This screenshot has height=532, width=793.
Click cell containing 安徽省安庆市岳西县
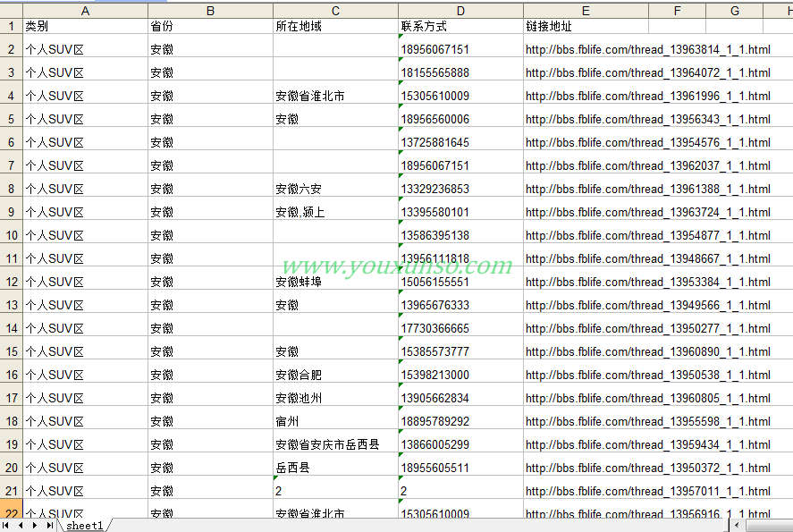(x=335, y=444)
